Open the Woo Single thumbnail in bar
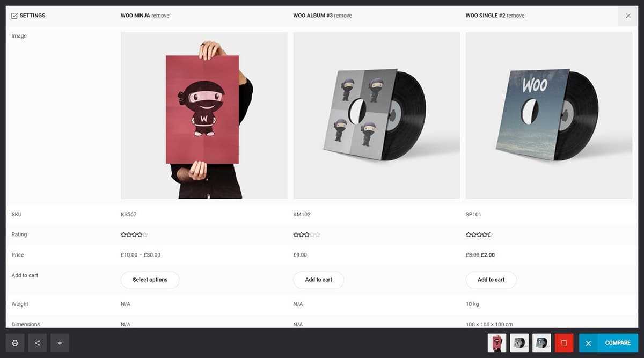 pyautogui.click(x=541, y=343)
